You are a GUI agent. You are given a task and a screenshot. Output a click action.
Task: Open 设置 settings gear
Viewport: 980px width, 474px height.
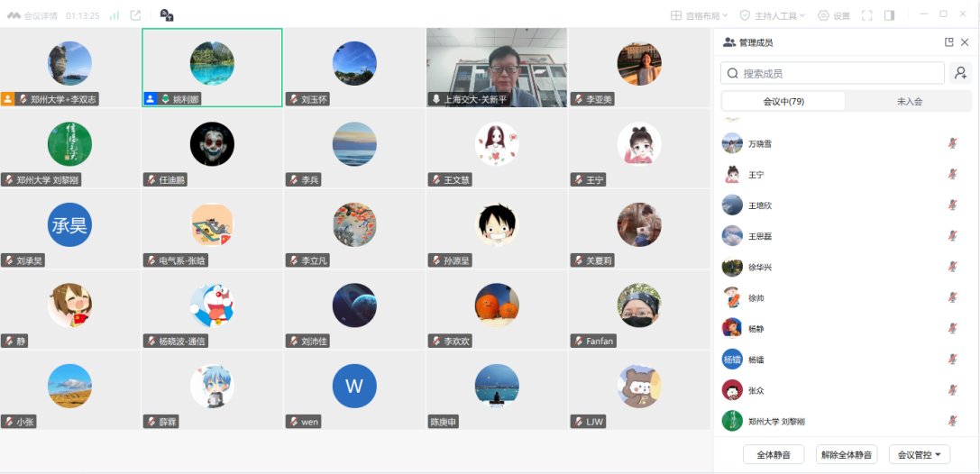point(833,15)
